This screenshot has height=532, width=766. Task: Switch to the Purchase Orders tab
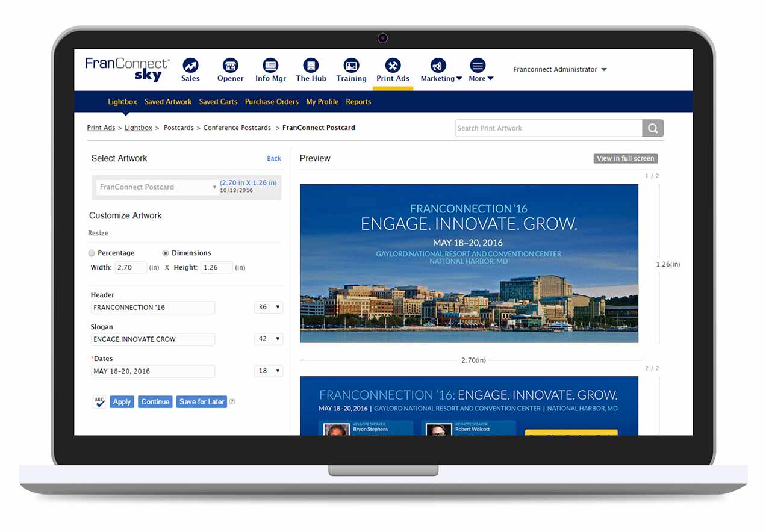tap(272, 102)
